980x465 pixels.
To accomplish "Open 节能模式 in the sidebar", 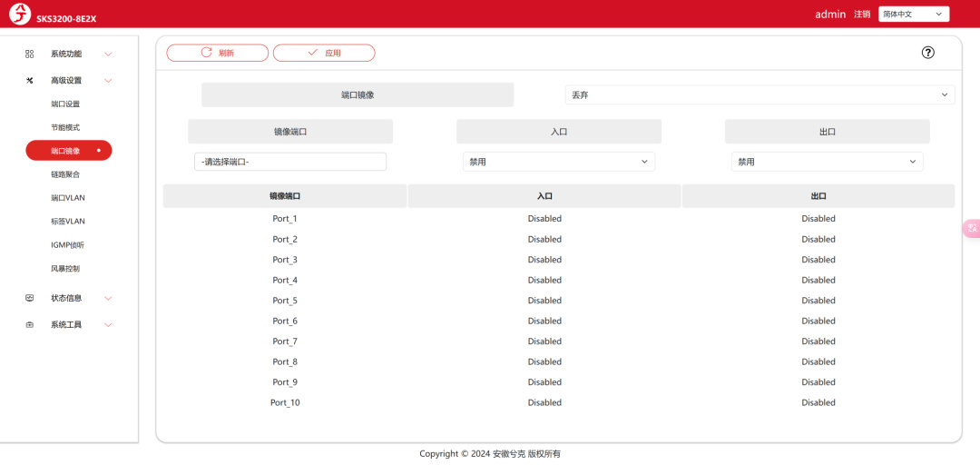I will [65, 127].
